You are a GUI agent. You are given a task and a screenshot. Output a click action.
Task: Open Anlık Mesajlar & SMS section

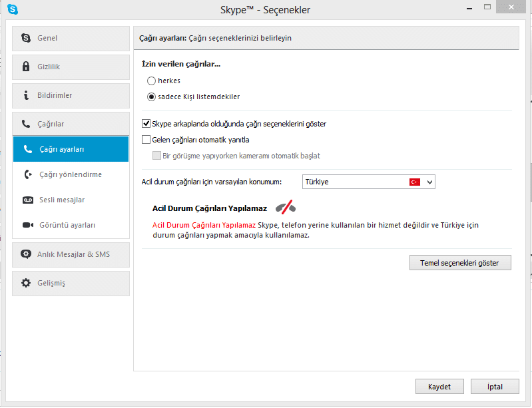(x=71, y=254)
